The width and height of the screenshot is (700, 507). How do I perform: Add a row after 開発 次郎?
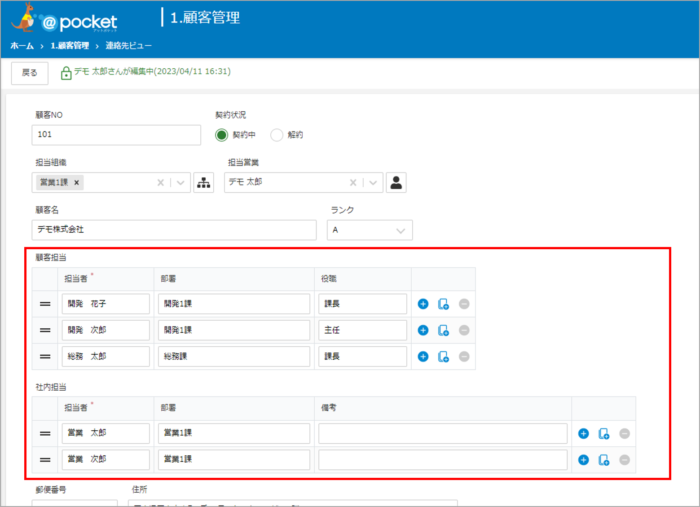click(x=423, y=330)
